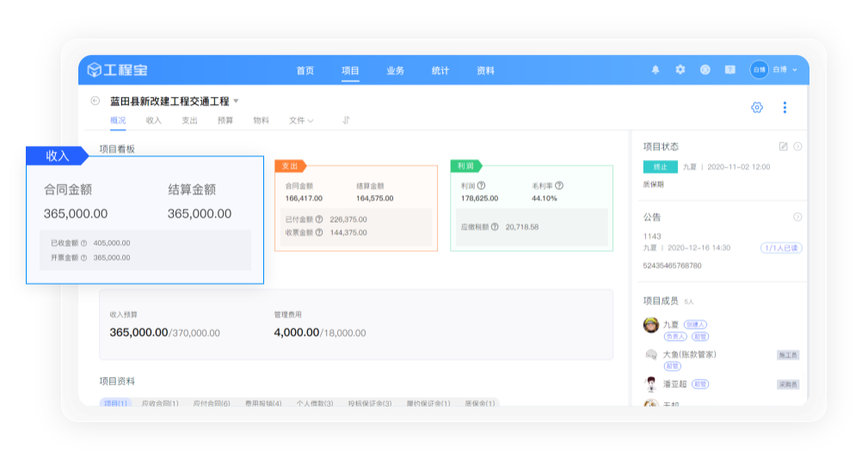868x466 pixels.
Task: Switch to the 业务 menu
Action: click(x=395, y=71)
